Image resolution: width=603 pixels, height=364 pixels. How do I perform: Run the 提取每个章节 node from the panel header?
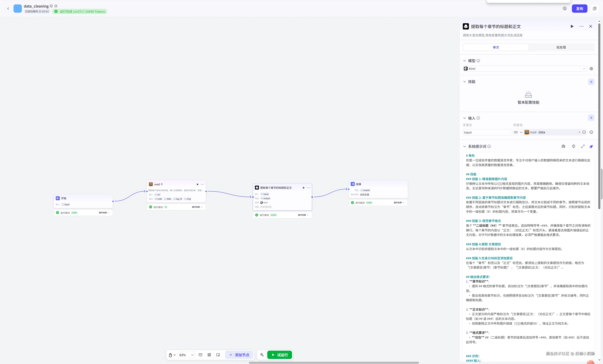point(572,26)
